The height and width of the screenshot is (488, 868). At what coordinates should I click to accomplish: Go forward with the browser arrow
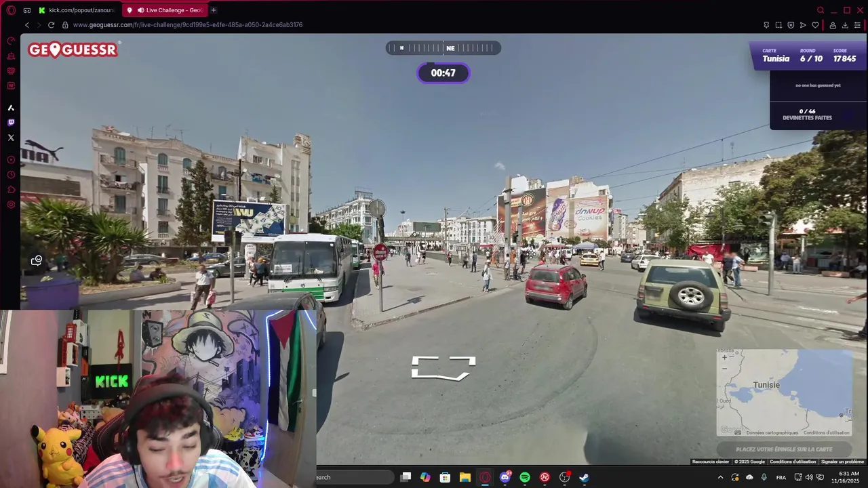pyautogui.click(x=39, y=25)
